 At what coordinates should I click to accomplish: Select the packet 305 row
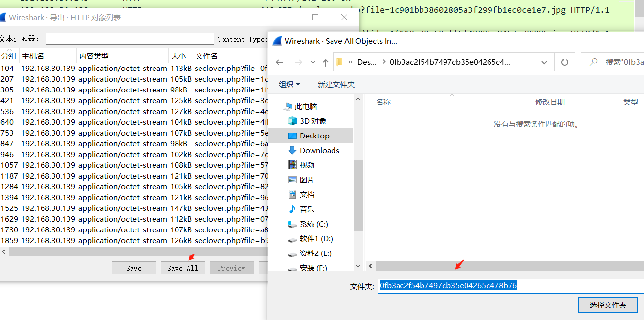coord(134,90)
